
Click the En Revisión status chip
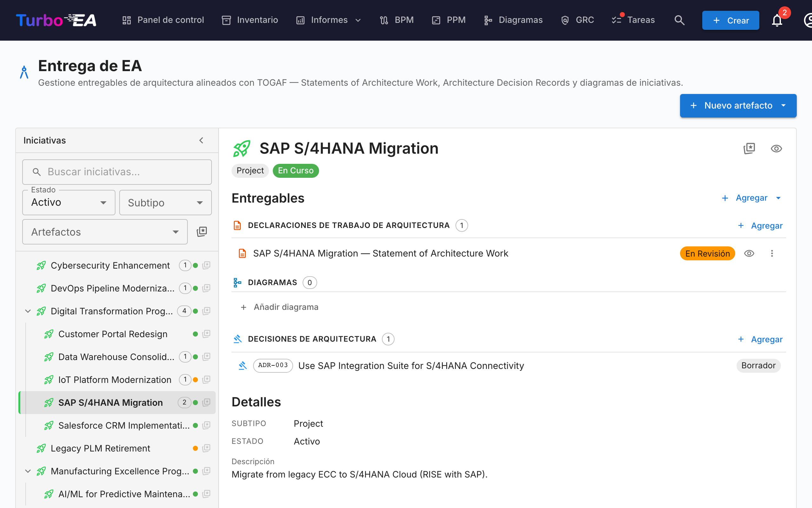(x=707, y=253)
